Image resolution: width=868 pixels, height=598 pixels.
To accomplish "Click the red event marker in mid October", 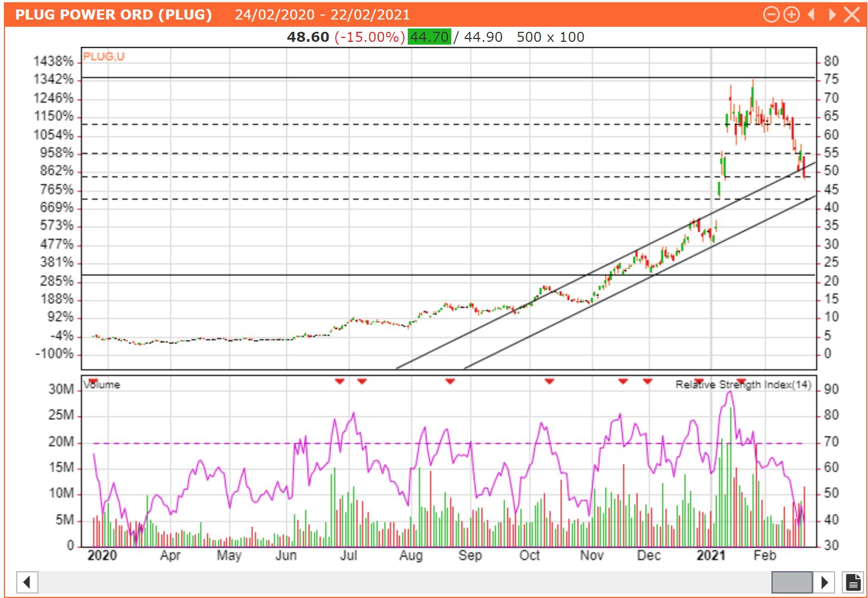I will pos(549,381).
